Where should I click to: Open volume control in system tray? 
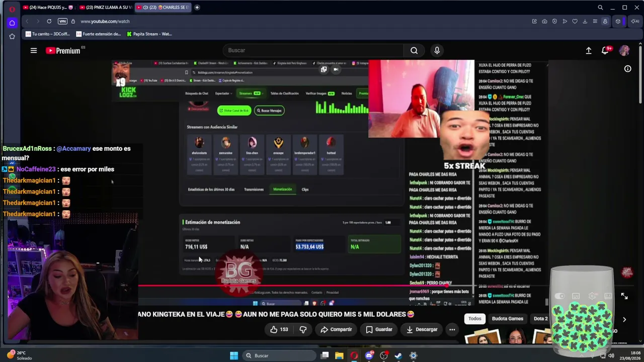click(x=611, y=355)
